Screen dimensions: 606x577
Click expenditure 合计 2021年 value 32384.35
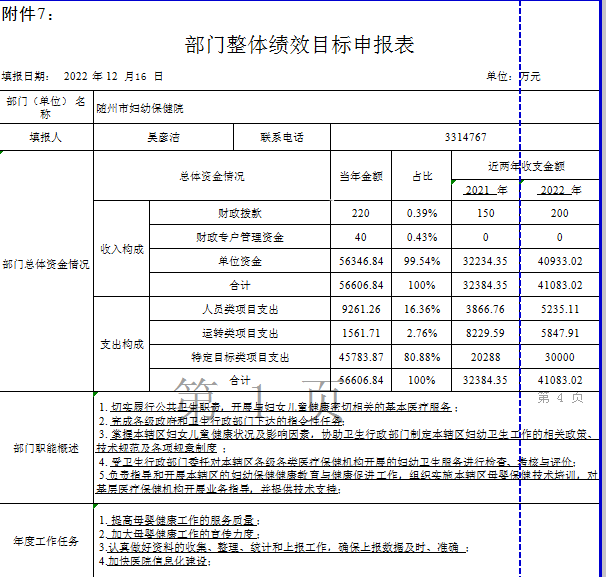click(x=485, y=380)
